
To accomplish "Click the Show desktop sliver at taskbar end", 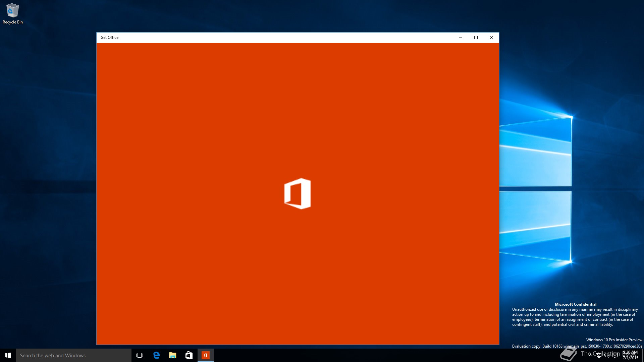I will point(643,355).
